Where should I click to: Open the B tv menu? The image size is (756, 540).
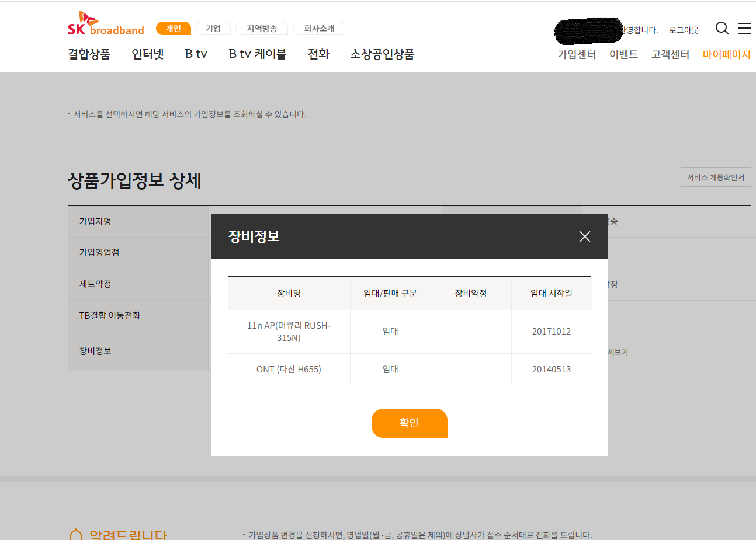[196, 54]
